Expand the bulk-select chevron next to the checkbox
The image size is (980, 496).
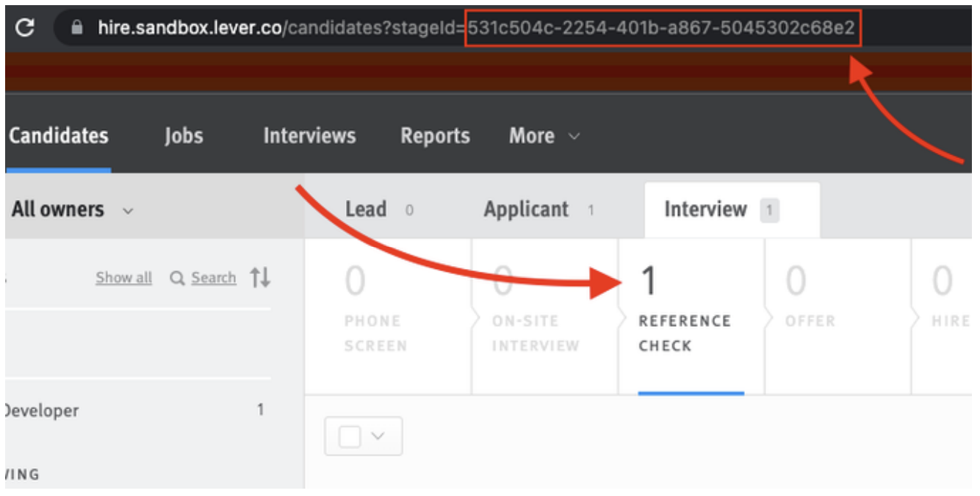point(377,435)
